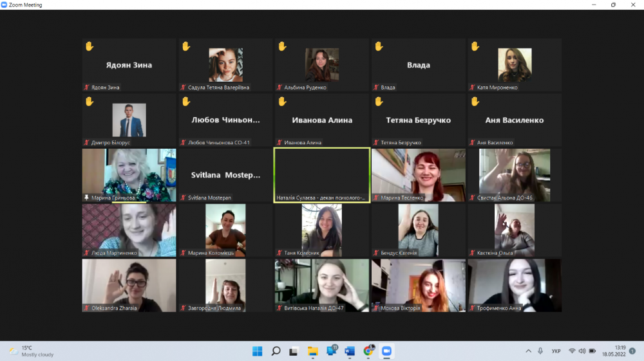Screen dimensions: 644x361
Task: Open Zoom from the Windows taskbar
Action: (387, 351)
